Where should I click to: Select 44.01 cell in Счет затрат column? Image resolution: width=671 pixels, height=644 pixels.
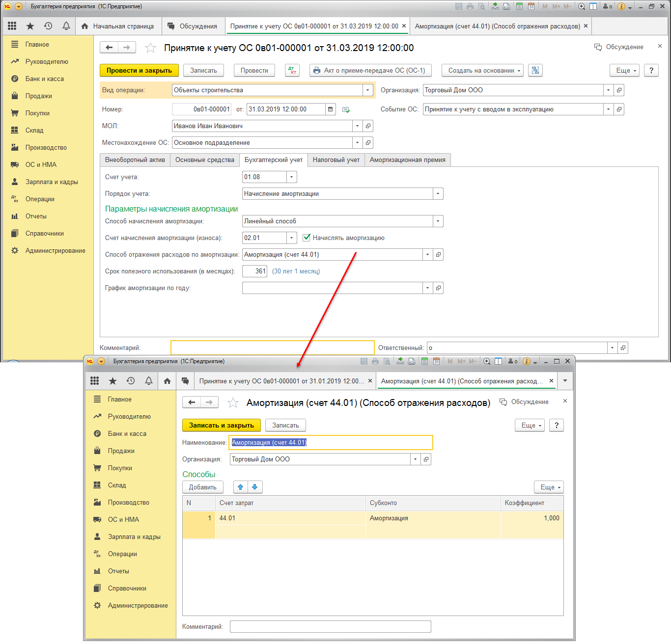click(x=290, y=518)
